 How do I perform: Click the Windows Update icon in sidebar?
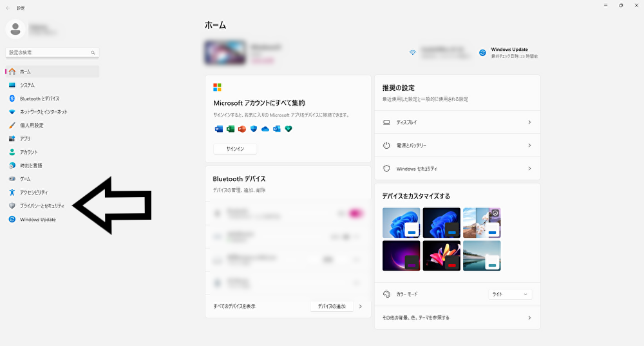point(12,220)
